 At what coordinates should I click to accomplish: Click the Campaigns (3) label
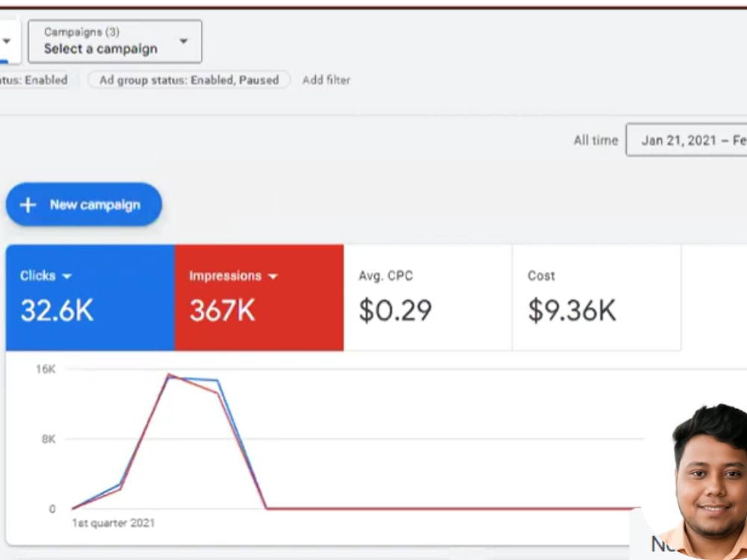click(x=81, y=32)
